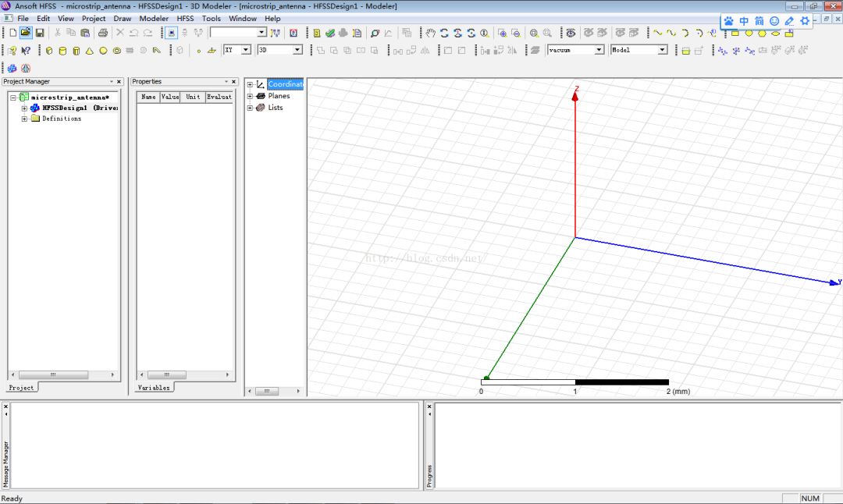Collapse the microstrip_antenna project node
The height and width of the screenshot is (504, 843).
pos(13,98)
